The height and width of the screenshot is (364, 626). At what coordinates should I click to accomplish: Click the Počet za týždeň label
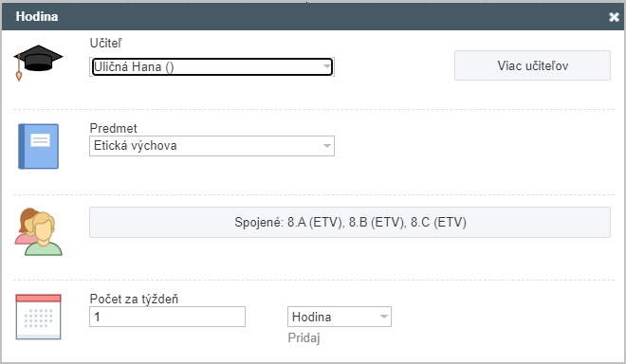tap(134, 299)
